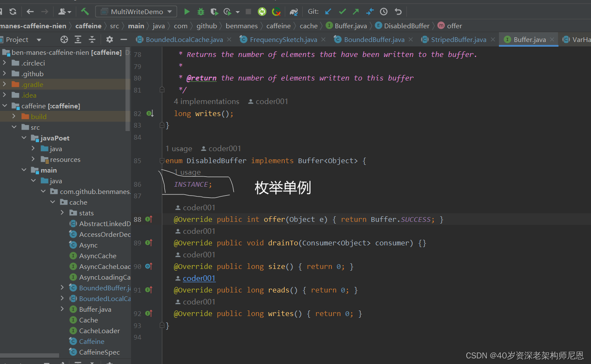
Task: Navigate forward with the right arrow
Action: (45, 12)
